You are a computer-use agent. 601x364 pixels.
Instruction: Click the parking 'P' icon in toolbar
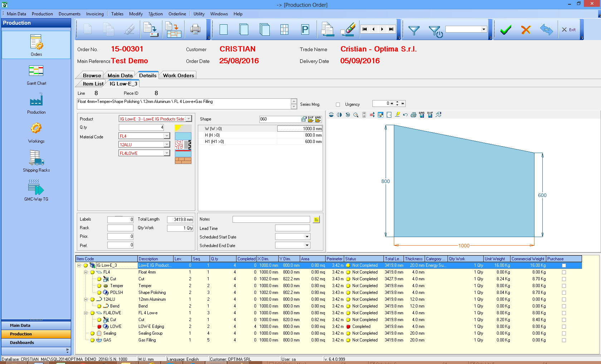click(x=305, y=29)
